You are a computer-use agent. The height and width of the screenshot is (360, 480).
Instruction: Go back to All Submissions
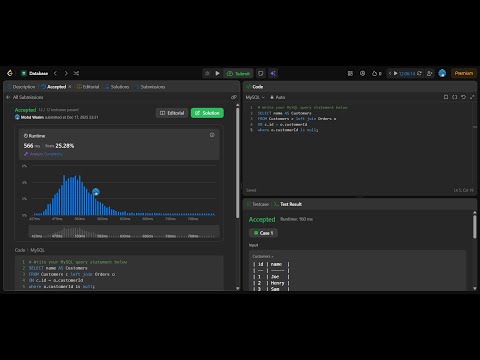coord(25,97)
